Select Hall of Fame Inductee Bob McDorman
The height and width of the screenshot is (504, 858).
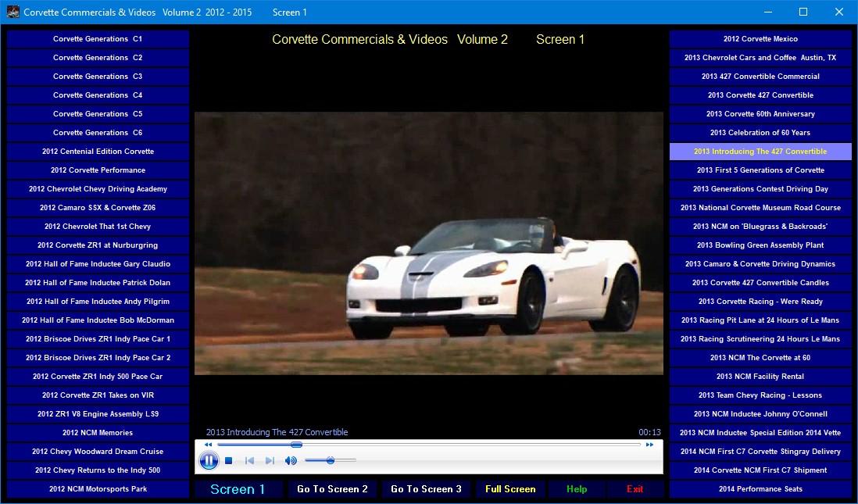pos(98,320)
